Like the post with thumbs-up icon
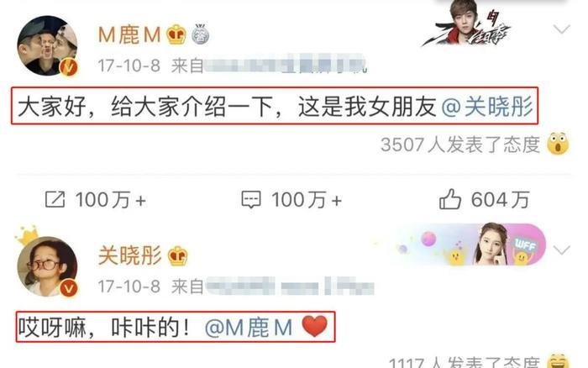 tap(450, 199)
